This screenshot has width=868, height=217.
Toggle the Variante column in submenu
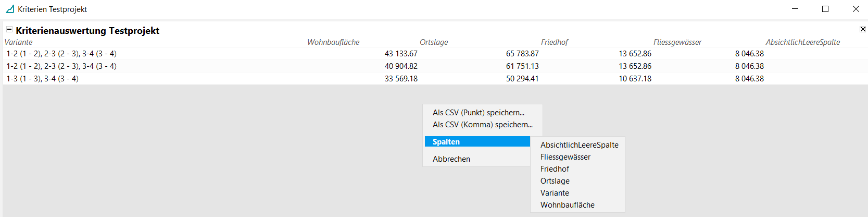tap(555, 193)
